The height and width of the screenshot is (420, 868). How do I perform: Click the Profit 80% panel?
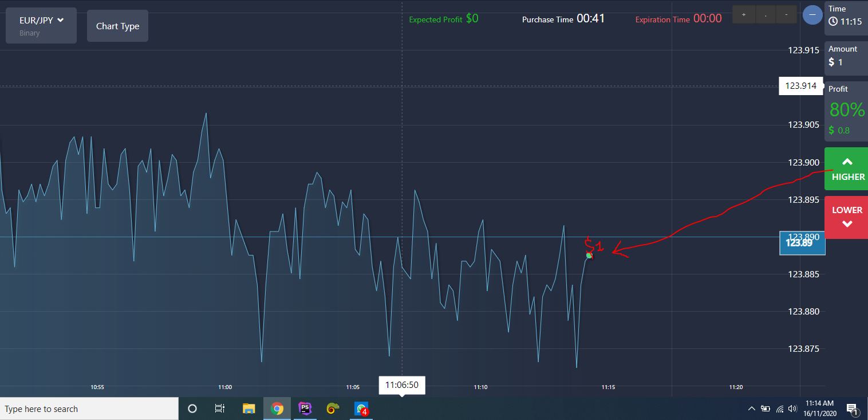point(846,111)
